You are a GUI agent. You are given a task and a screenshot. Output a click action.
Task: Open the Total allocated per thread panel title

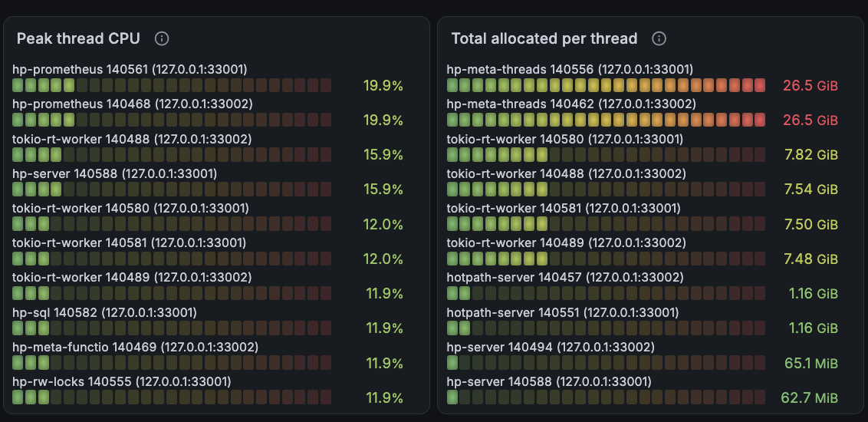click(544, 38)
